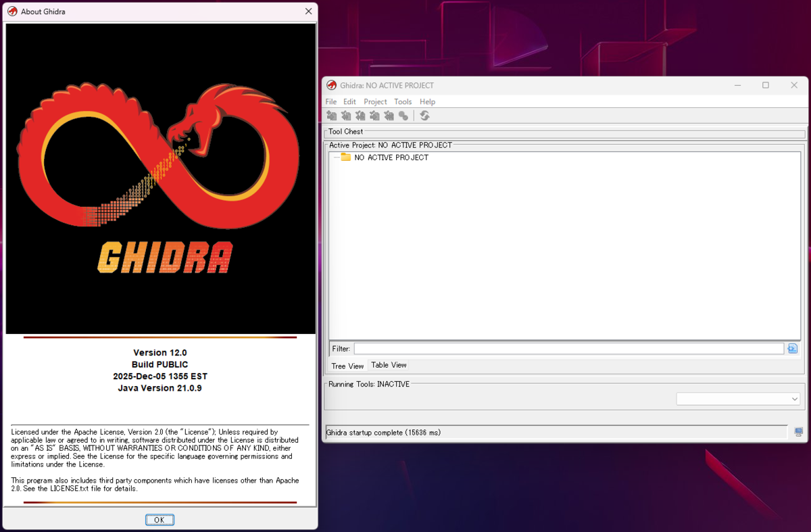Open the Tools menu
The width and height of the screenshot is (811, 532).
click(x=403, y=101)
